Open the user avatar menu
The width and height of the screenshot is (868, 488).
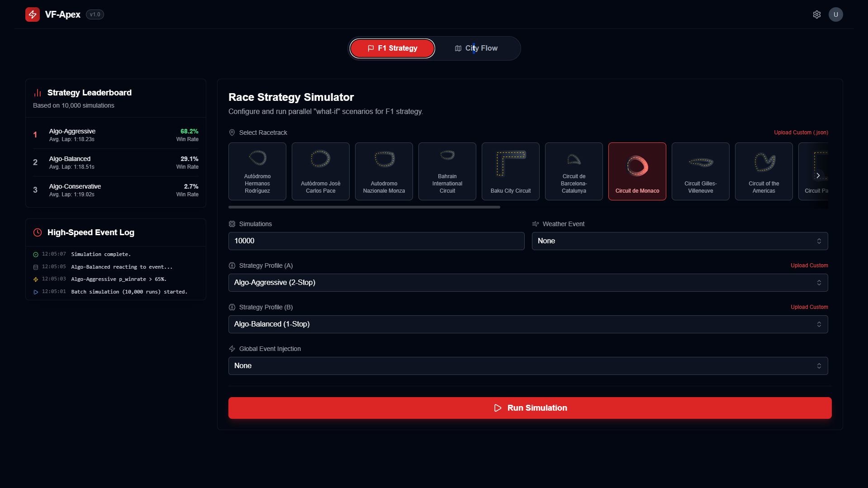[836, 14]
